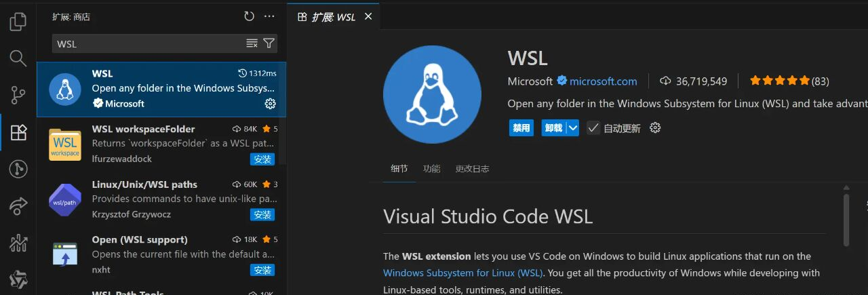868x295 pixels.
Task: Open the dropdown arrow next to 卸载
Action: pos(572,127)
